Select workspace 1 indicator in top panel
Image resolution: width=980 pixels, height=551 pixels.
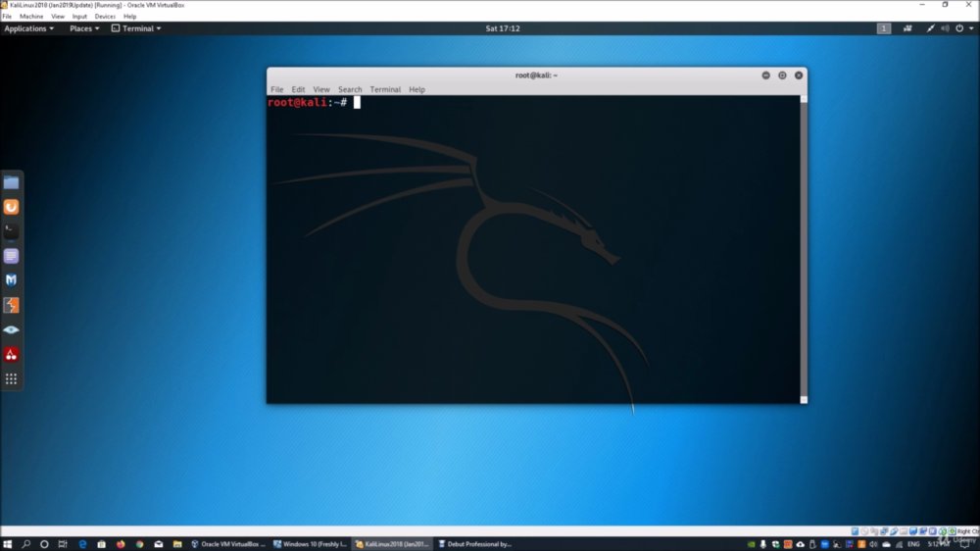click(x=884, y=28)
